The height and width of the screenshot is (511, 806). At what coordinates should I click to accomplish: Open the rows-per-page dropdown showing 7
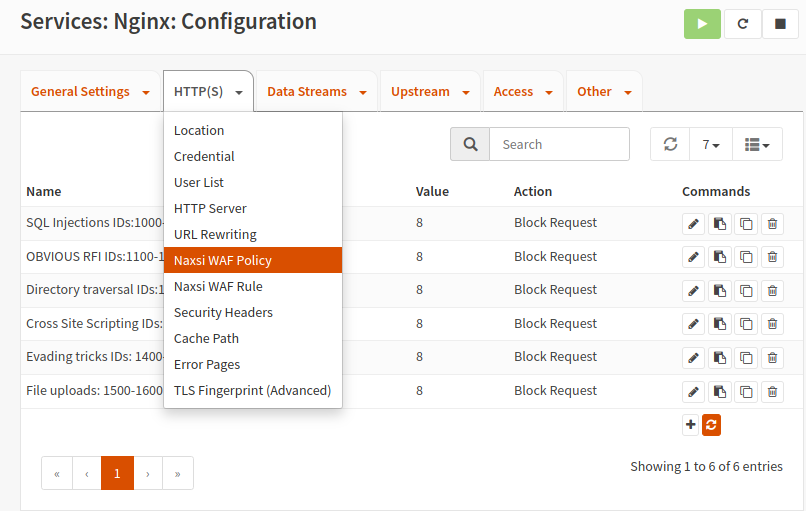[711, 144]
